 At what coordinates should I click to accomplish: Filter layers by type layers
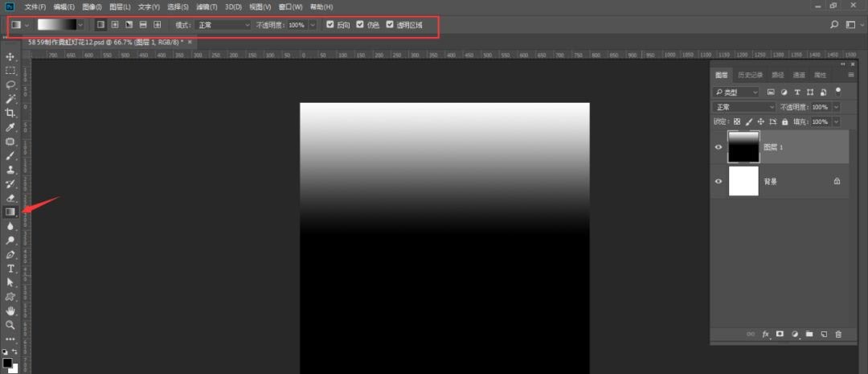click(797, 92)
